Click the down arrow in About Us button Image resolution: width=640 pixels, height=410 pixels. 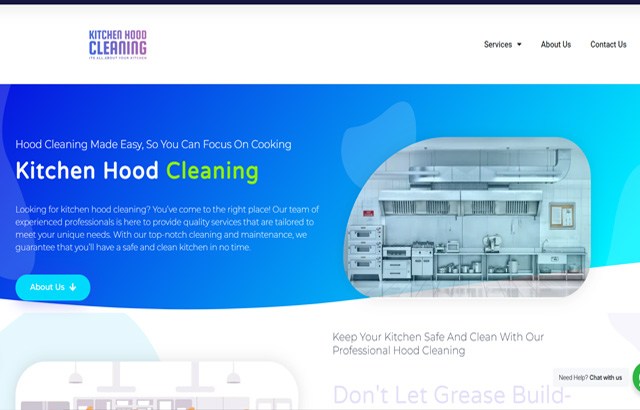point(73,287)
